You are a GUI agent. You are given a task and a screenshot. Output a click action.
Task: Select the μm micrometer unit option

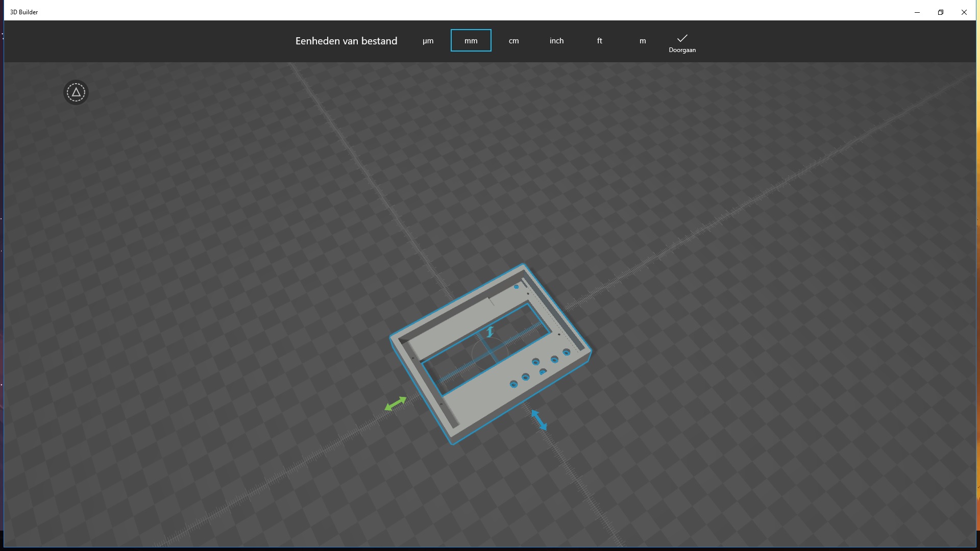[x=428, y=40]
